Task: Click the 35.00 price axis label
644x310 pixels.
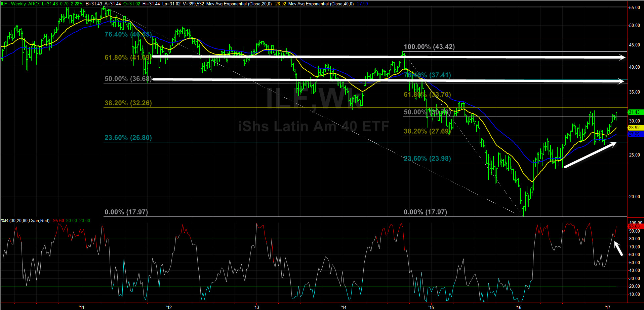Action: tap(635, 92)
